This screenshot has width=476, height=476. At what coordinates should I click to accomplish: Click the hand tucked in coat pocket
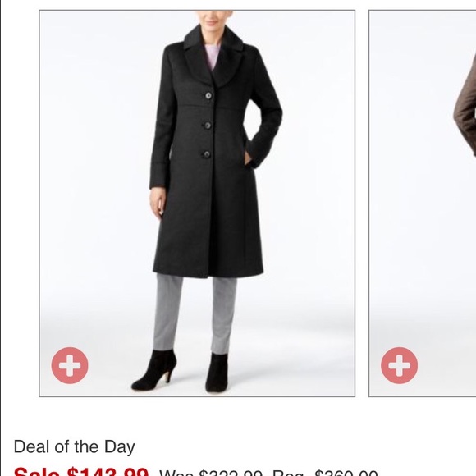tap(249, 160)
